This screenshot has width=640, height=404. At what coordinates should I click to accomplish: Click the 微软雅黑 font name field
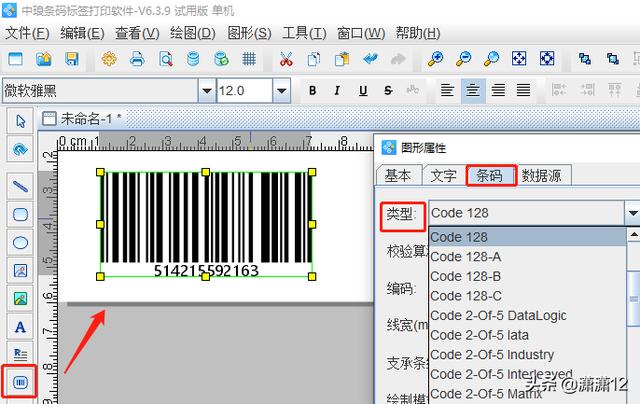(100, 91)
